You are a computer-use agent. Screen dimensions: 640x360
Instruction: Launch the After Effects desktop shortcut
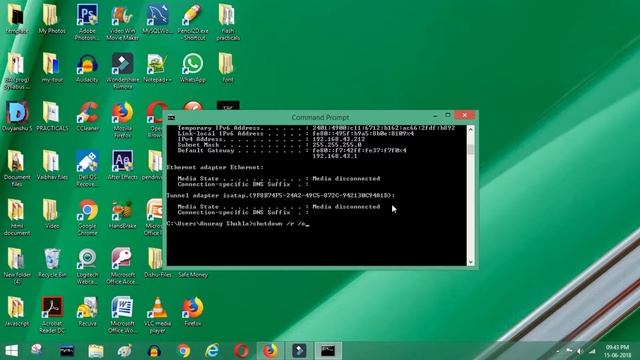[122, 165]
